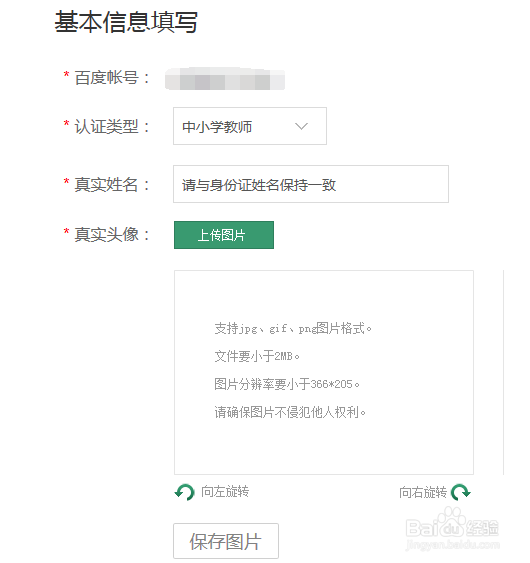Click the 请确保图片不侵犯他人权利 notice
The height and width of the screenshot is (563, 530).
[290, 412]
